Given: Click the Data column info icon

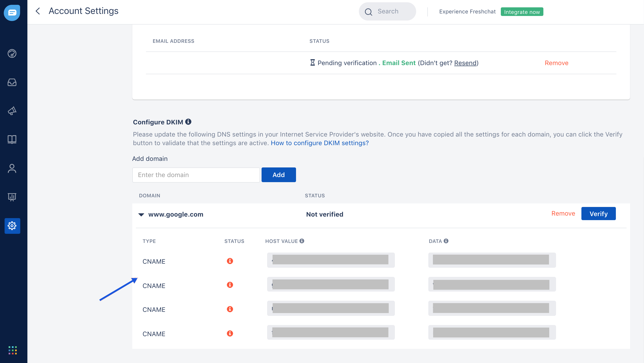Looking at the screenshot, I should [446, 241].
